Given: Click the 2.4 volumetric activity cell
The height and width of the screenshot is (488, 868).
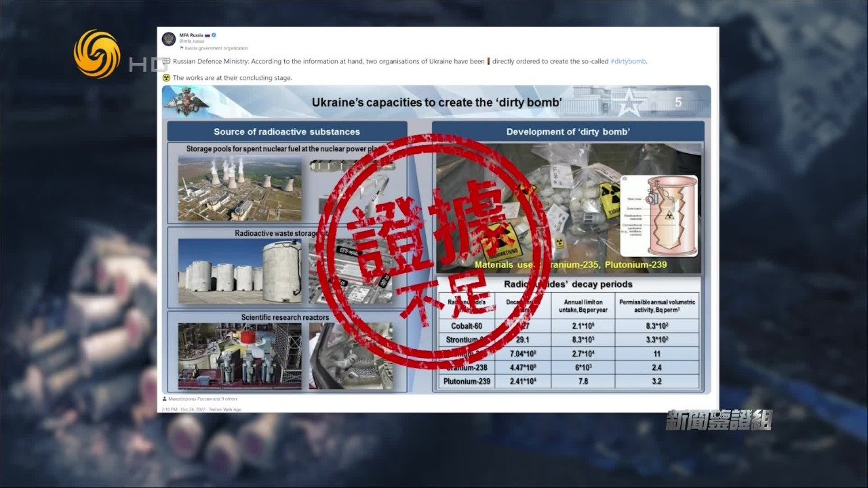Looking at the screenshot, I should coord(656,367).
